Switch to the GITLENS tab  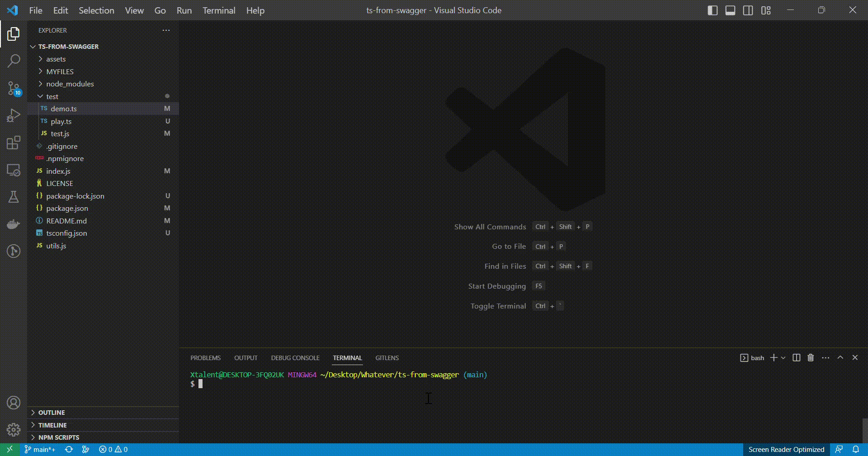(x=387, y=358)
